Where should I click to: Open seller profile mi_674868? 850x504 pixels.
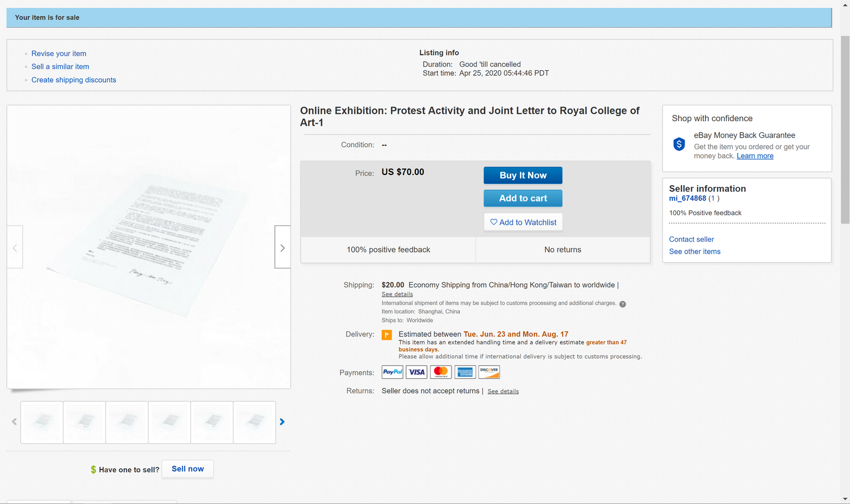pyautogui.click(x=687, y=198)
